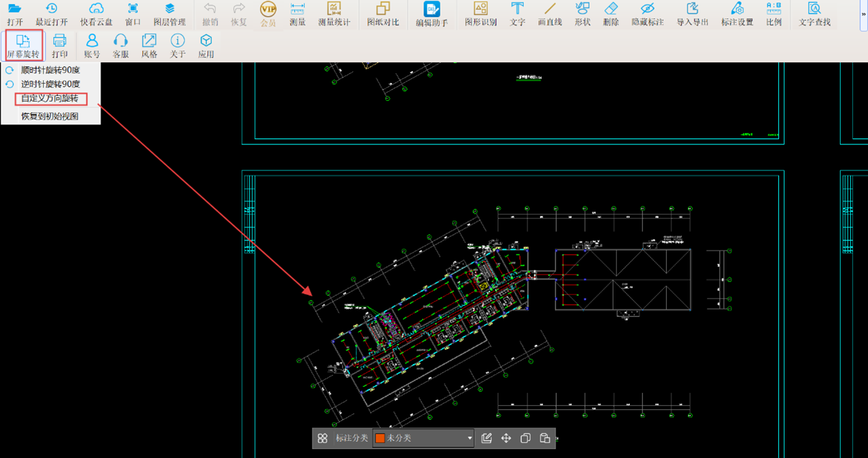The height and width of the screenshot is (458, 868).
Task: Open 快看云盘 cloud drive
Action: click(x=96, y=14)
